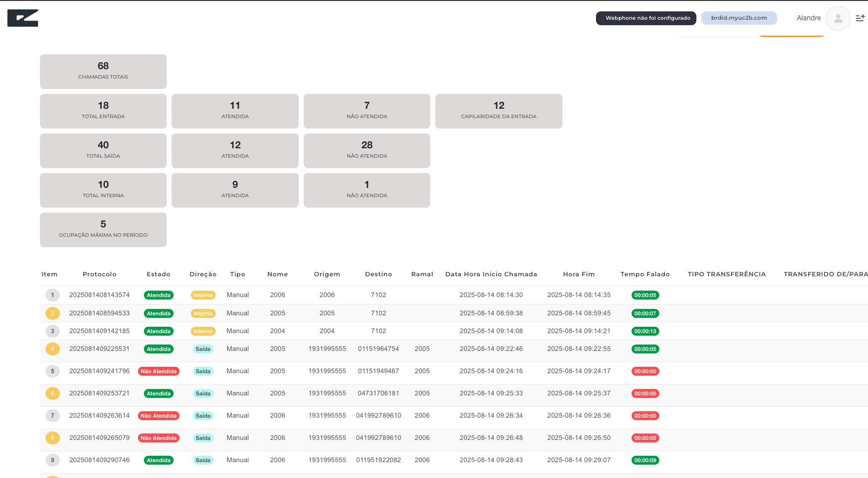Sort by the Direção column header

[203, 274]
